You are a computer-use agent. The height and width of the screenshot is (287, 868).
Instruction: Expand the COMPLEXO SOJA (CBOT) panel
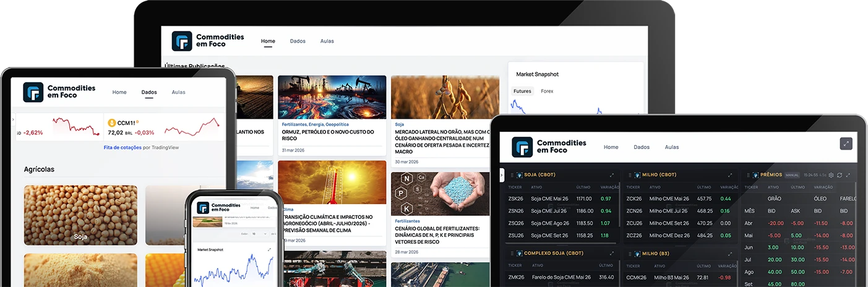(612, 254)
